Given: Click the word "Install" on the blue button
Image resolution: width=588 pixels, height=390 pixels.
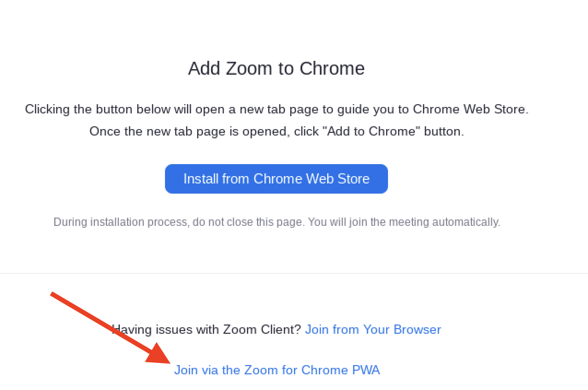Looking at the screenshot, I should click(201, 179).
